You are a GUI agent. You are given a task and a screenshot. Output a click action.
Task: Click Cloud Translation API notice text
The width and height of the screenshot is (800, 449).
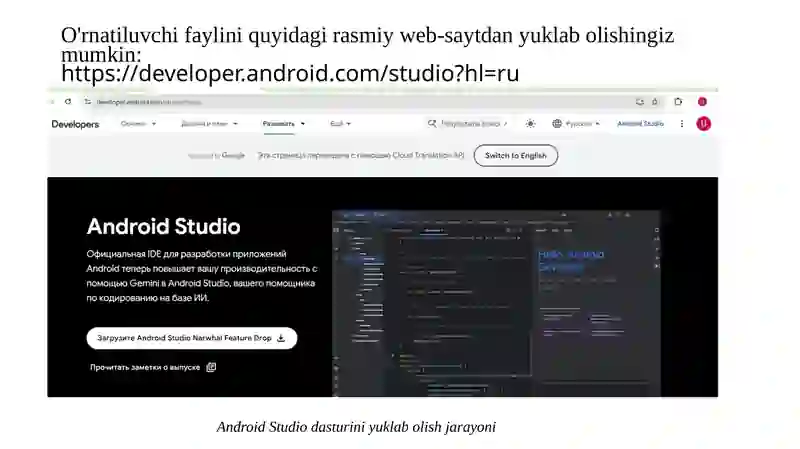361,155
